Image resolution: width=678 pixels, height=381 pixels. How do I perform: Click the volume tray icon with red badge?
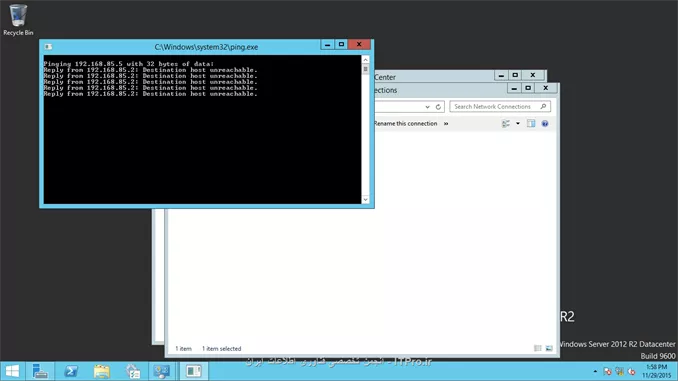pyautogui.click(x=632, y=371)
